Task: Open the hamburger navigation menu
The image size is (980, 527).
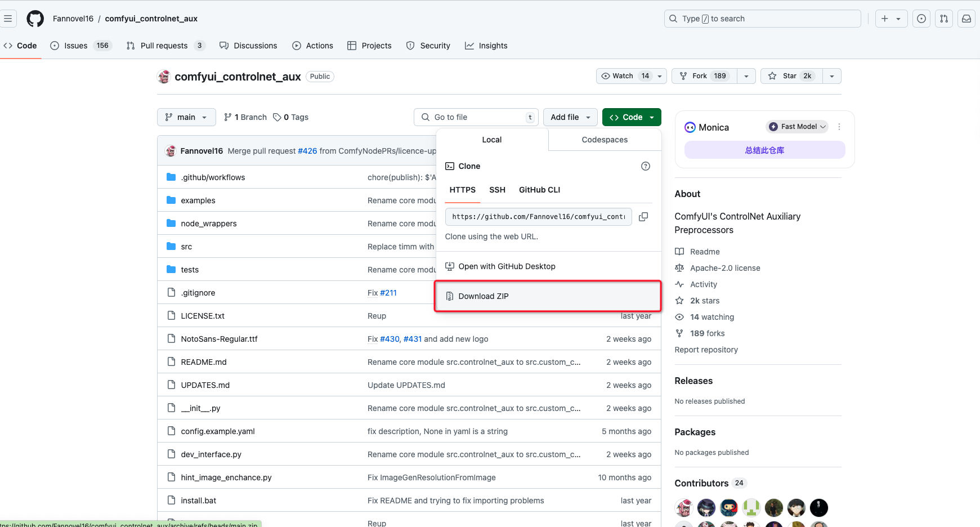Action: 8,19
